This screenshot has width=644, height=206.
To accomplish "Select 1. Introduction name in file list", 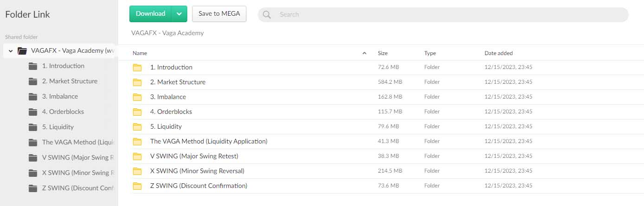I will (171, 67).
